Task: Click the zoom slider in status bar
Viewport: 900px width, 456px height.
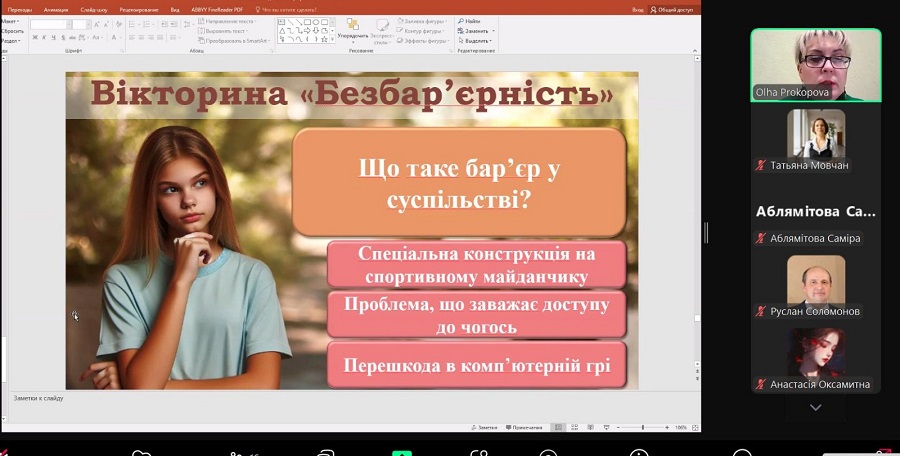Action: (x=641, y=427)
